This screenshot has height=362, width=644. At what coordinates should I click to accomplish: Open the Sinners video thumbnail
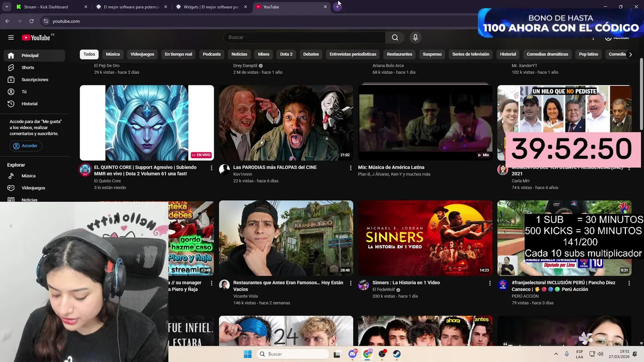425,238
